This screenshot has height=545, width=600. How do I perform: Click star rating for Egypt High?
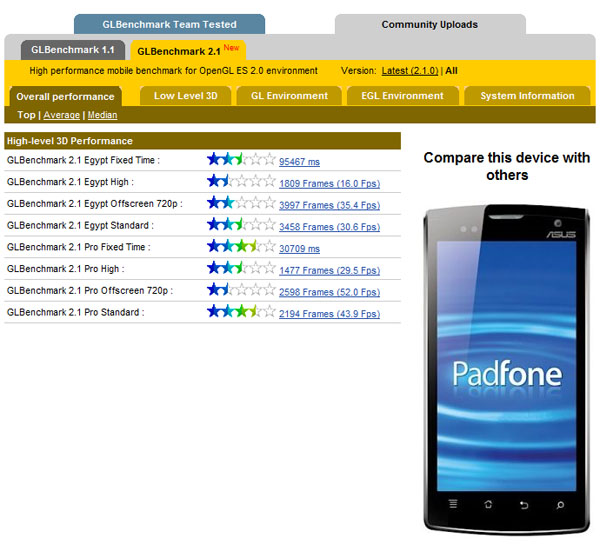pyautogui.click(x=241, y=181)
